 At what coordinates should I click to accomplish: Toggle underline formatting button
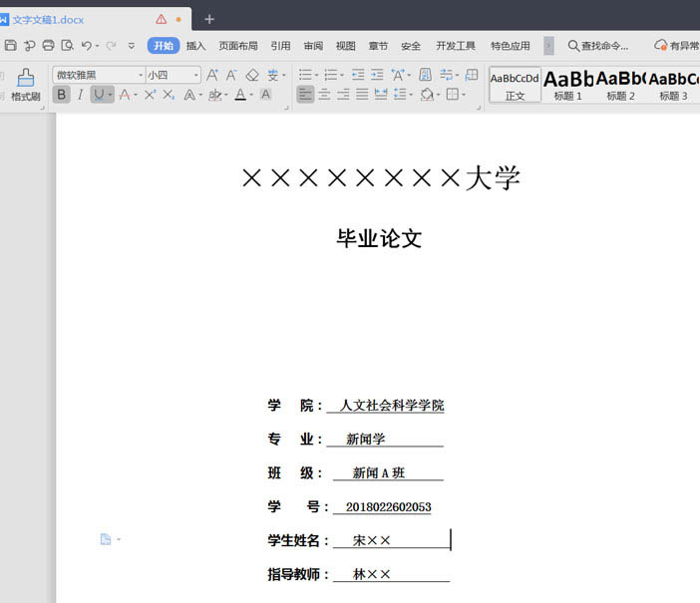(99, 95)
